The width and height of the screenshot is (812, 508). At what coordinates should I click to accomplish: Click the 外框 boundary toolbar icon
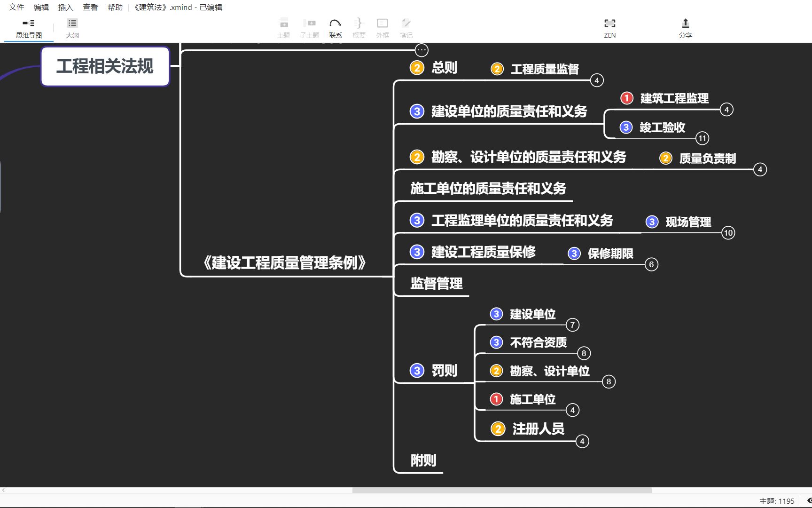coord(383,28)
